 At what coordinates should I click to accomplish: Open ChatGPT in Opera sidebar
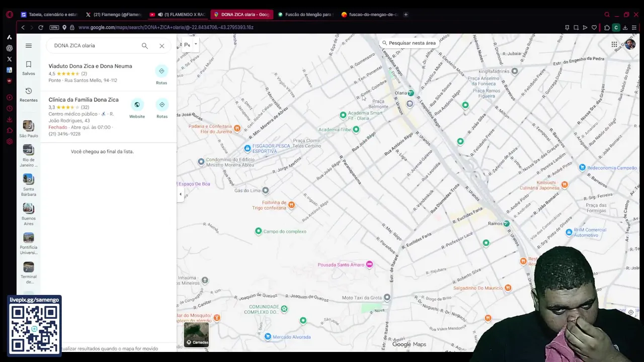(x=9, y=48)
